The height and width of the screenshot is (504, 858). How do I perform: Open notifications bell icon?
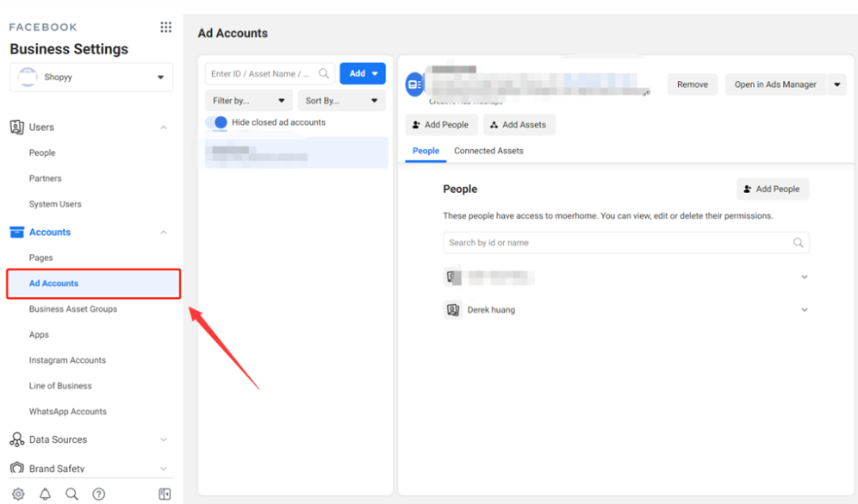(45, 495)
